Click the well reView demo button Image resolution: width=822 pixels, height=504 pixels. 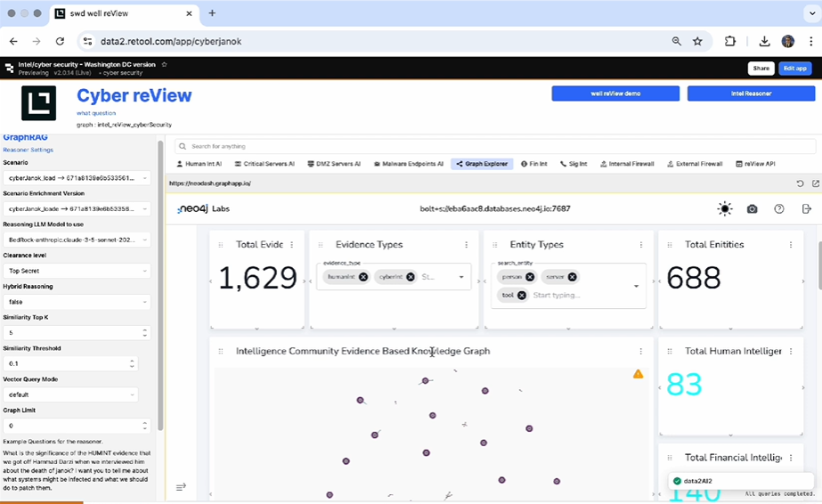(x=615, y=93)
